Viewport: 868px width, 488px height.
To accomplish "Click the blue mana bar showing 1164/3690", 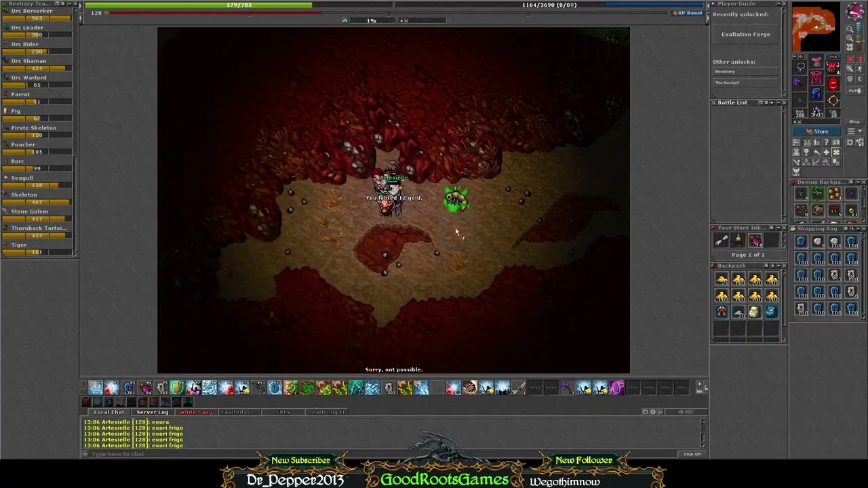I will pyautogui.click(x=549, y=5).
